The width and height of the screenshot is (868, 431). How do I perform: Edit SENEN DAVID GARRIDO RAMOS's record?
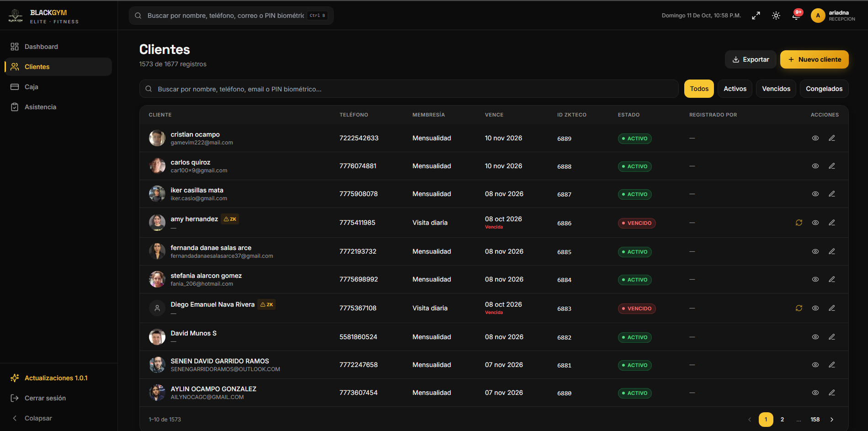coord(832,365)
